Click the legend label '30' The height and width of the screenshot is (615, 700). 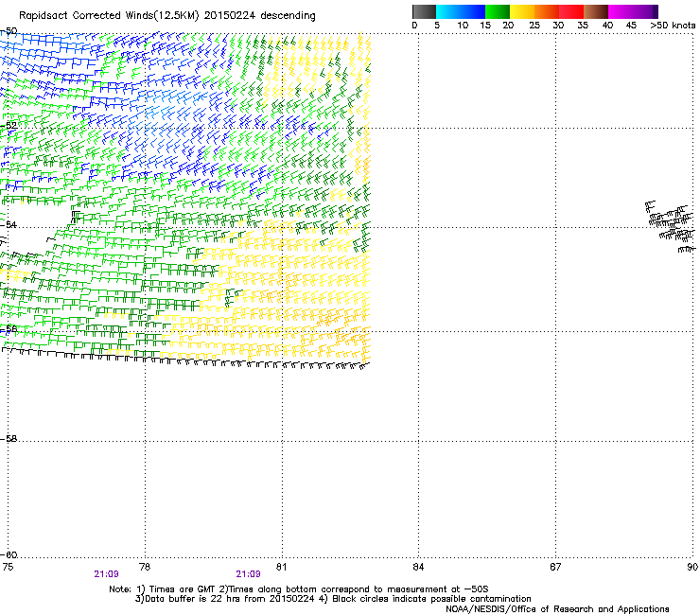pyautogui.click(x=558, y=26)
